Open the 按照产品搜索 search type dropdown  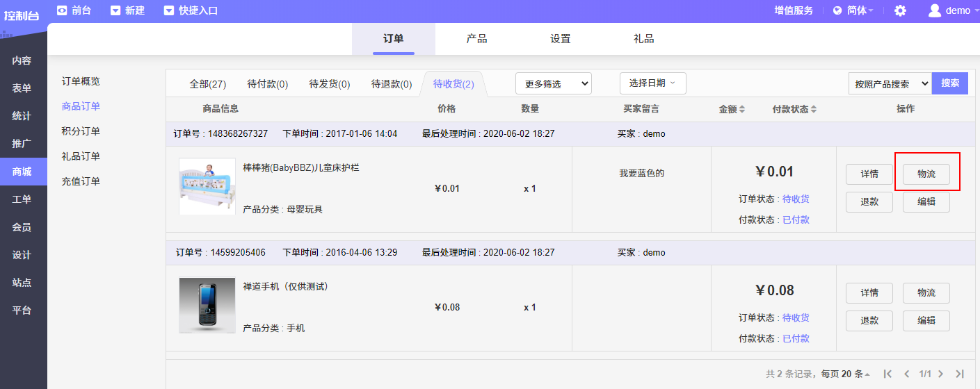(x=890, y=84)
